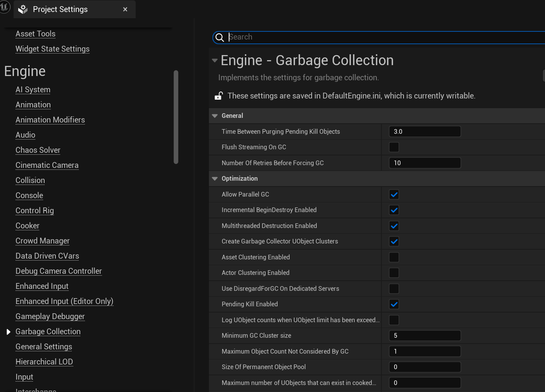Collapse the Optimization section
The image size is (545, 392).
(x=215, y=179)
